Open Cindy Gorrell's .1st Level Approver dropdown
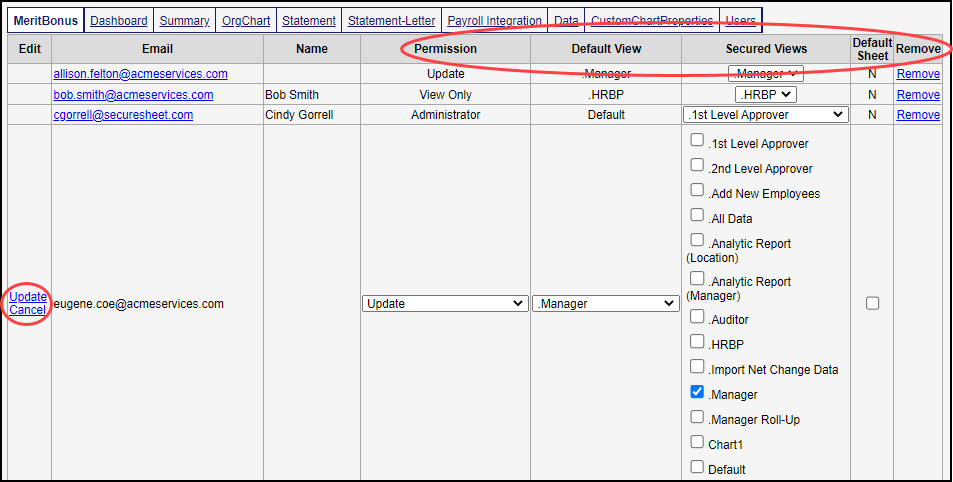Image resolution: width=953 pixels, height=482 pixels. [x=766, y=115]
